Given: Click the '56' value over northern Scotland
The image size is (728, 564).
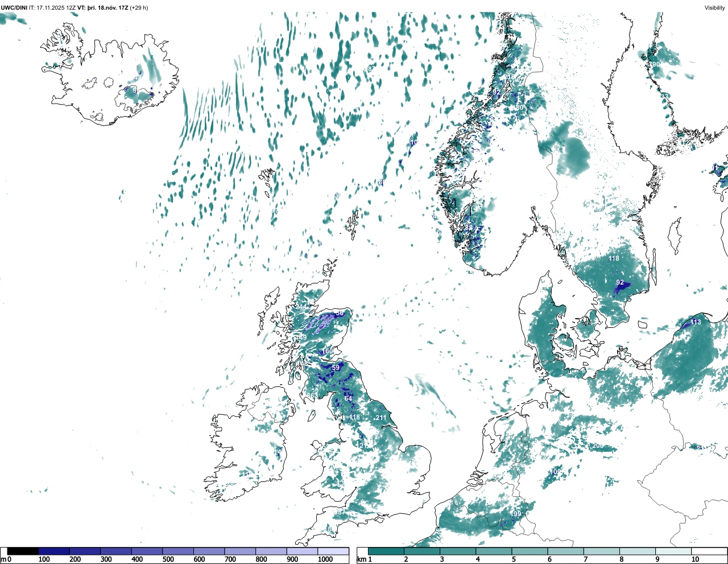Looking at the screenshot, I should (340, 313).
